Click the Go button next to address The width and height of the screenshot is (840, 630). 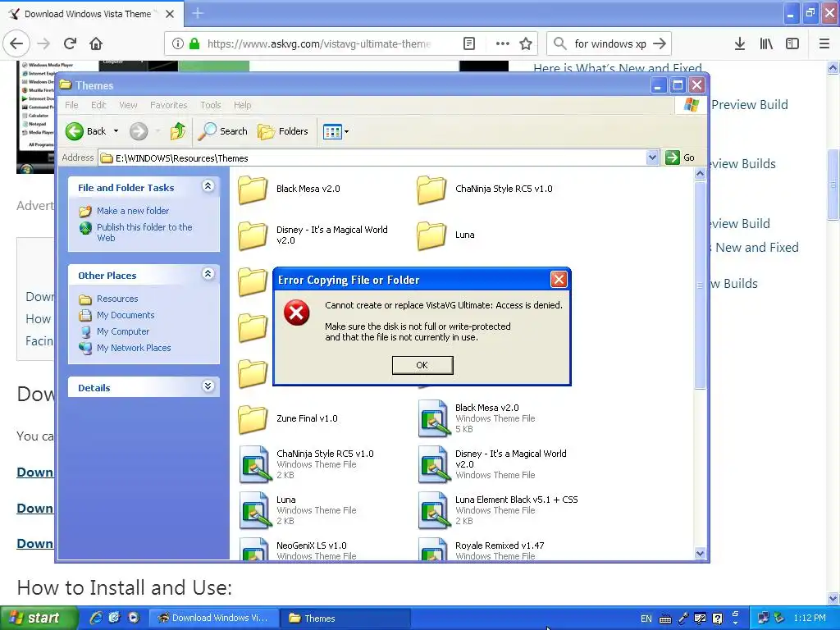(x=680, y=157)
